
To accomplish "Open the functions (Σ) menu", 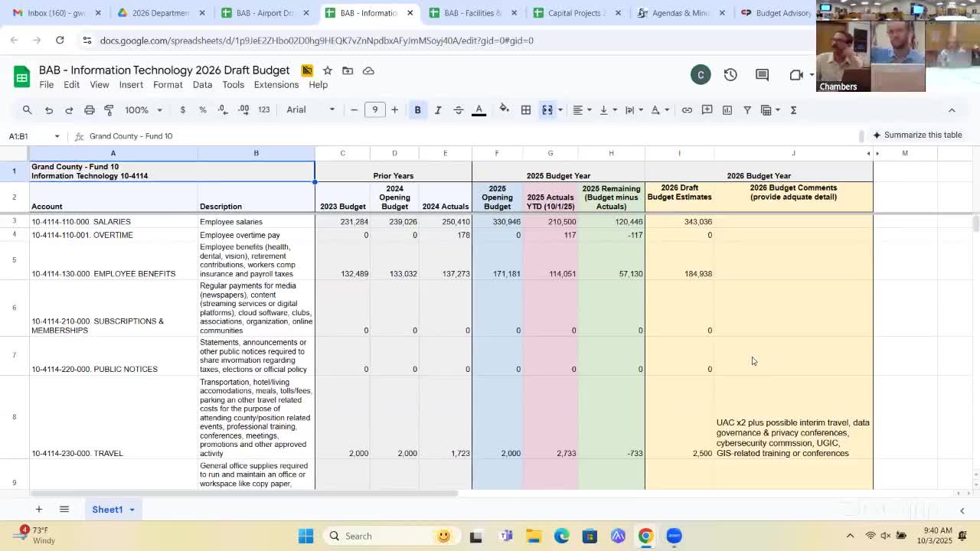I will (792, 110).
